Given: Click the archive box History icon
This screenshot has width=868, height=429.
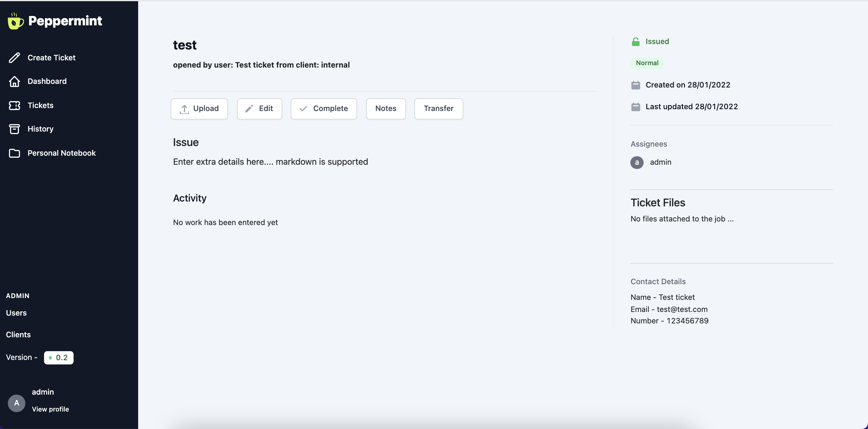Looking at the screenshot, I should [14, 129].
